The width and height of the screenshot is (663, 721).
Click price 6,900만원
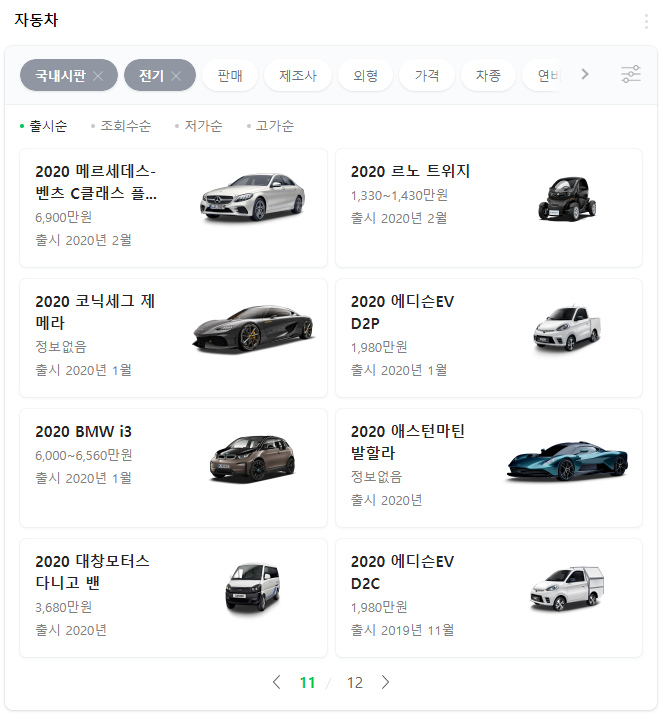63,217
